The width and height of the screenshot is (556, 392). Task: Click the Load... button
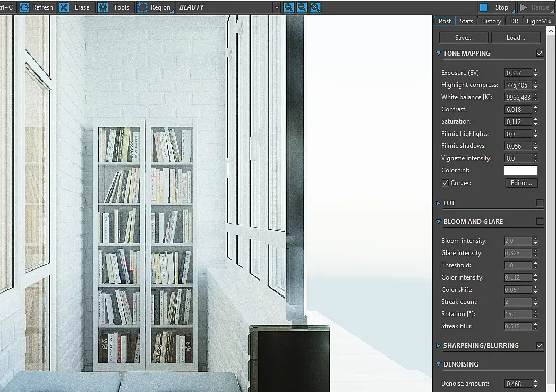pos(516,38)
